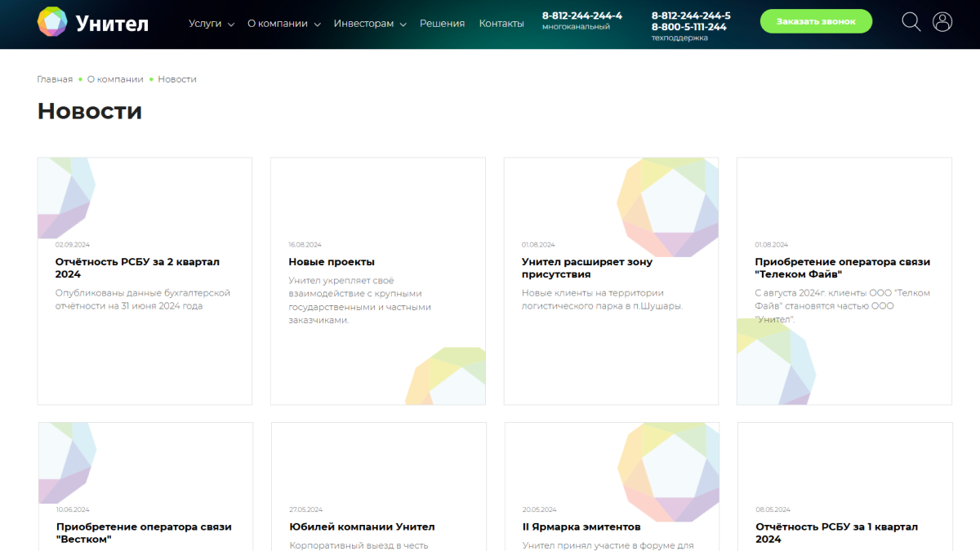Read the Унител расширяет зону присутствия news
Screen dimensions: 980x551
(x=587, y=268)
